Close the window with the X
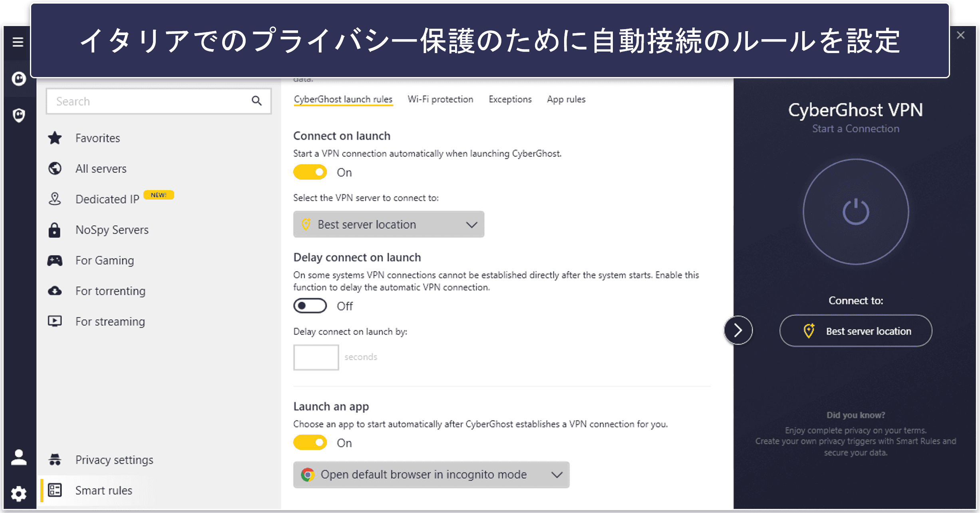The image size is (980, 513). point(961,35)
